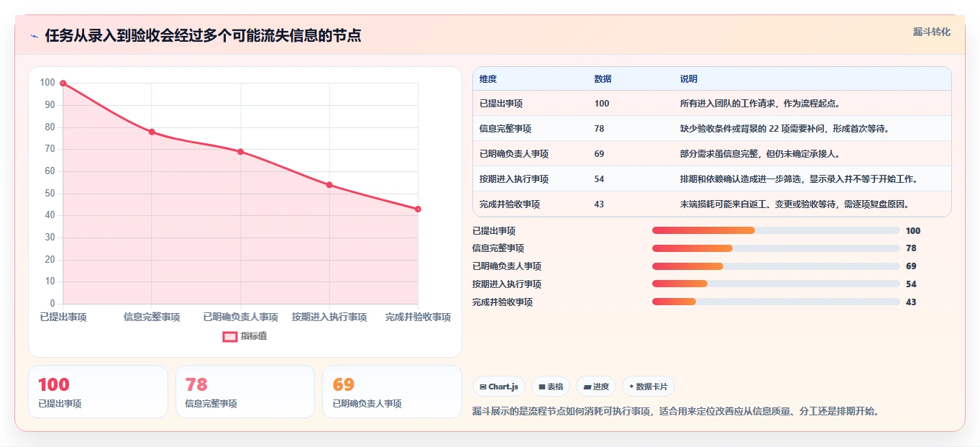Open the stat card showing 100 已提出事项

98,392
